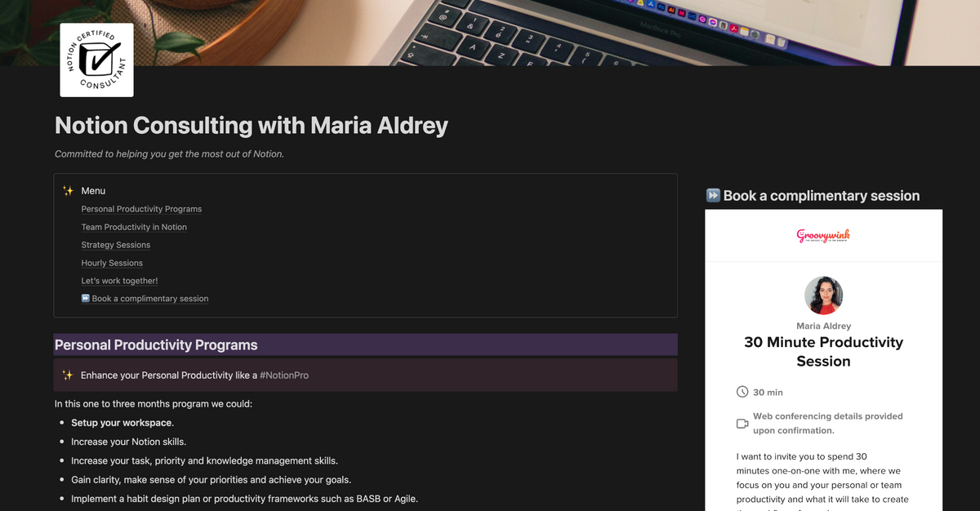The width and height of the screenshot is (980, 511).
Task: Go to Strategy Sessions menu link
Action: coord(116,245)
